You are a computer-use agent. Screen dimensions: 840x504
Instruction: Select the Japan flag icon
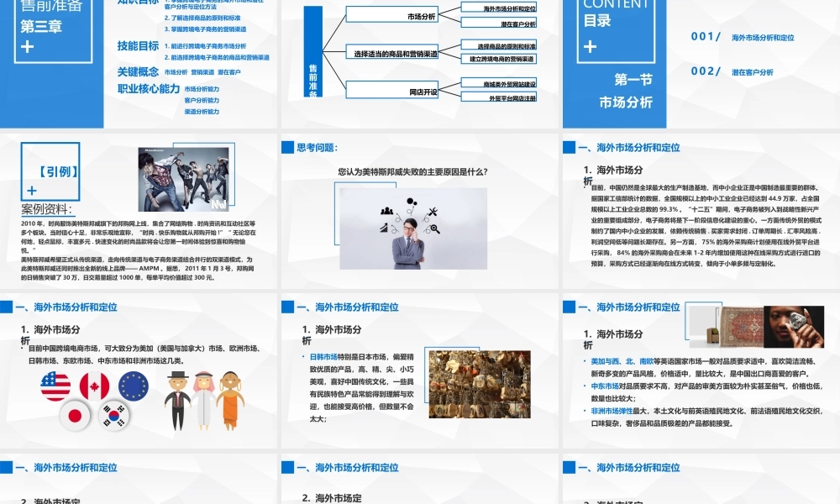click(x=76, y=414)
